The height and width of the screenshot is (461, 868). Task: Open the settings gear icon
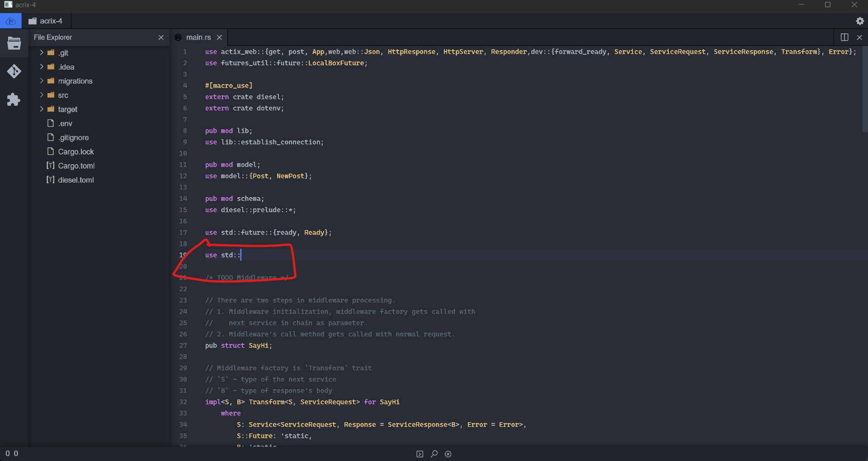coord(859,21)
